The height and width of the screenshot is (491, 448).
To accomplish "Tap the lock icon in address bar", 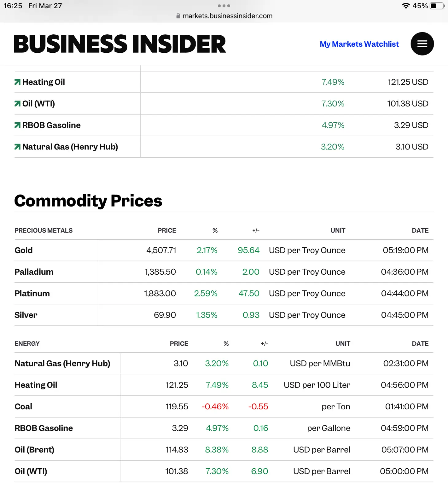I will [178, 16].
